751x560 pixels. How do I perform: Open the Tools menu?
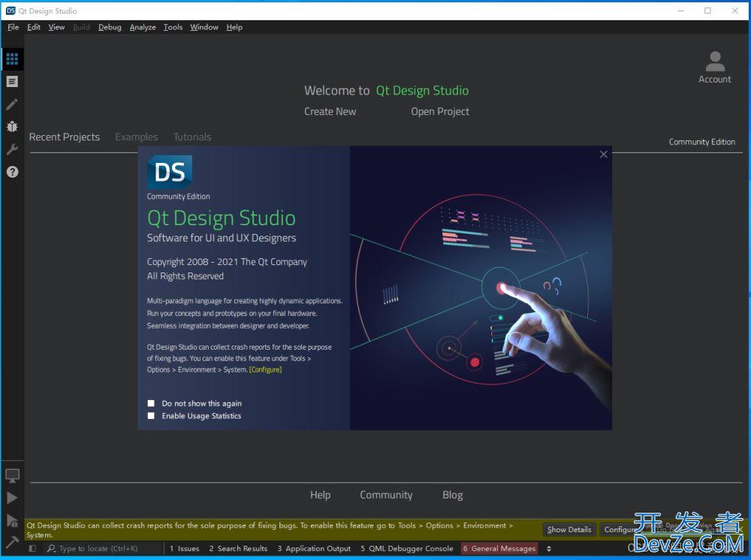[173, 27]
